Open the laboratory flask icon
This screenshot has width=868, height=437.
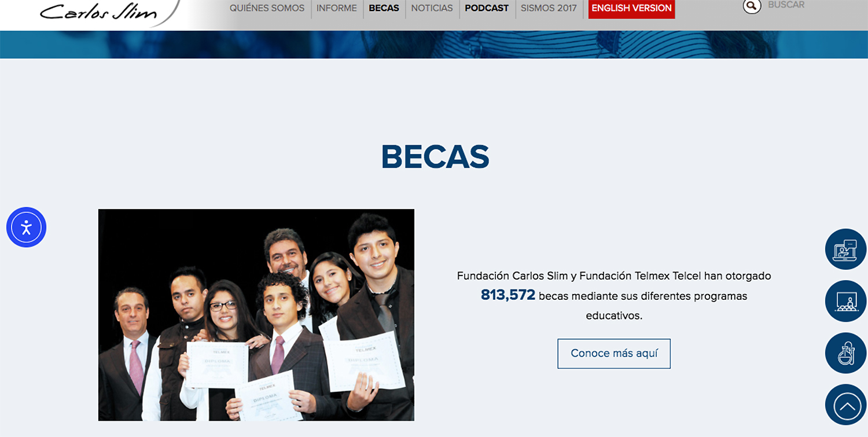pyautogui.click(x=845, y=353)
